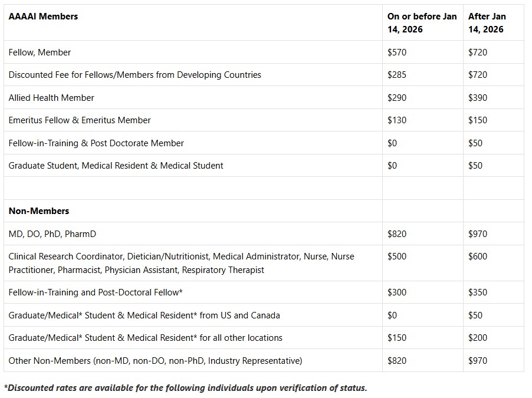The image size is (532, 398).
Task: Click the "On or before Jan 14, 2026" header
Action: click(422, 23)
